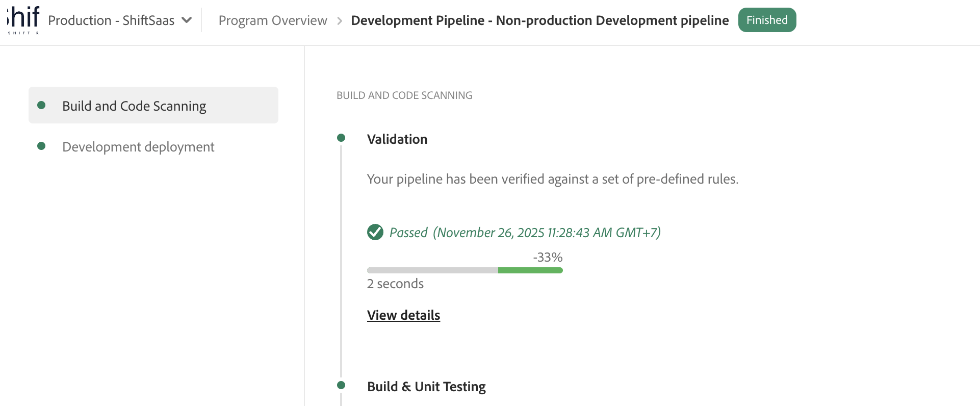Screen dimensions: 980x406
Task: Click green status dot beside Development deployment
Action: point(42,146)
